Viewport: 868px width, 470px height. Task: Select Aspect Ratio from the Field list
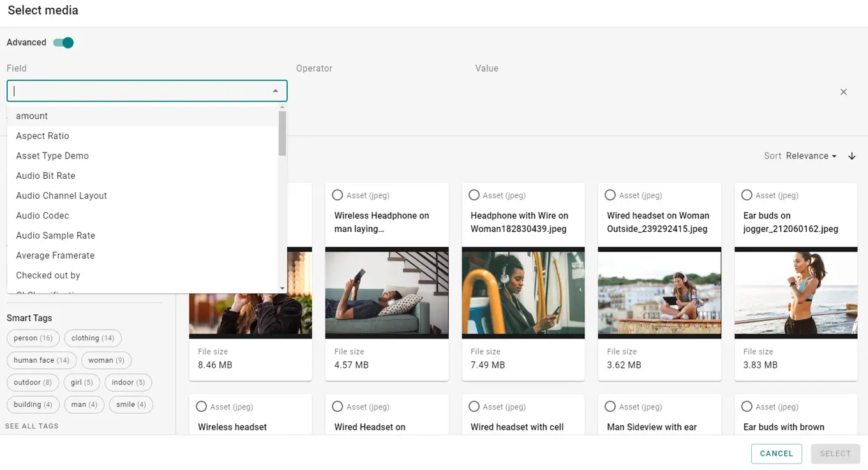coord(42,135)
